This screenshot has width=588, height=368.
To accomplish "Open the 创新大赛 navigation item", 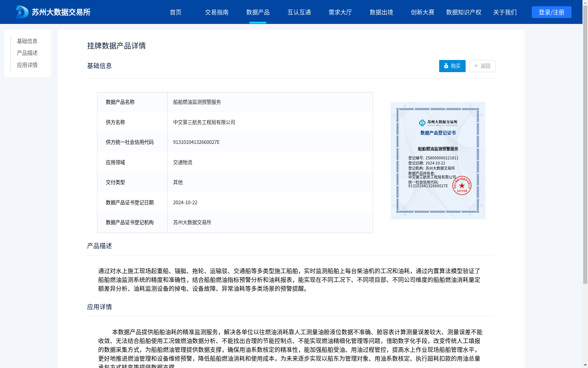I will pyautogui.click(x=423, y=12).
